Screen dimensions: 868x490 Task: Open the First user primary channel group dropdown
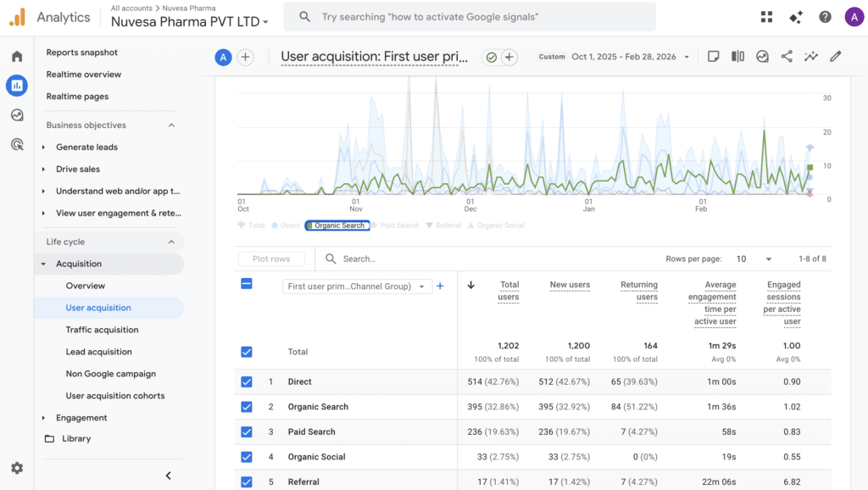coord(357,287)
